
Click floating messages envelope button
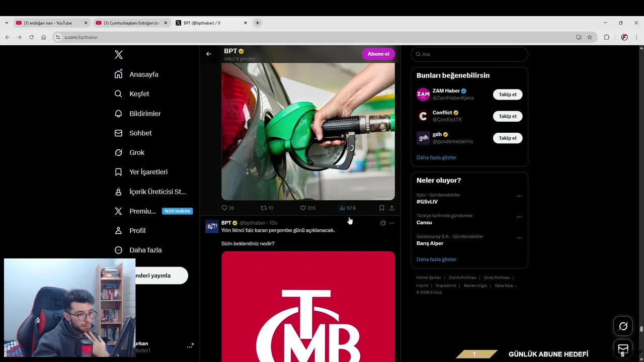(x=623, y=349)
